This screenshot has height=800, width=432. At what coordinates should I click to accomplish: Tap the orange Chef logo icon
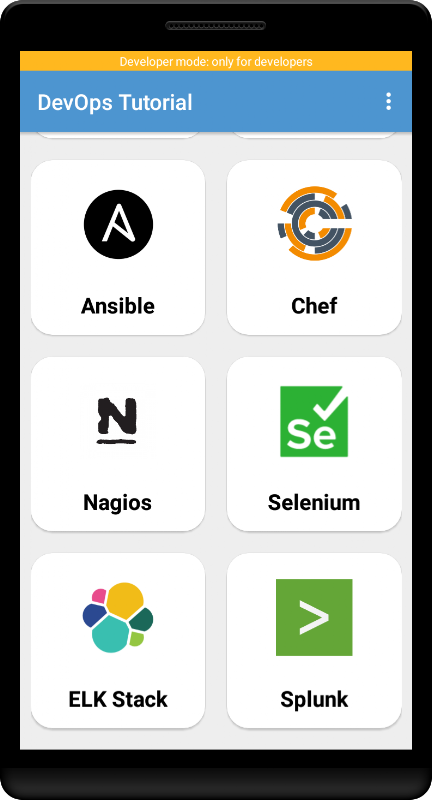coord(315,224)
